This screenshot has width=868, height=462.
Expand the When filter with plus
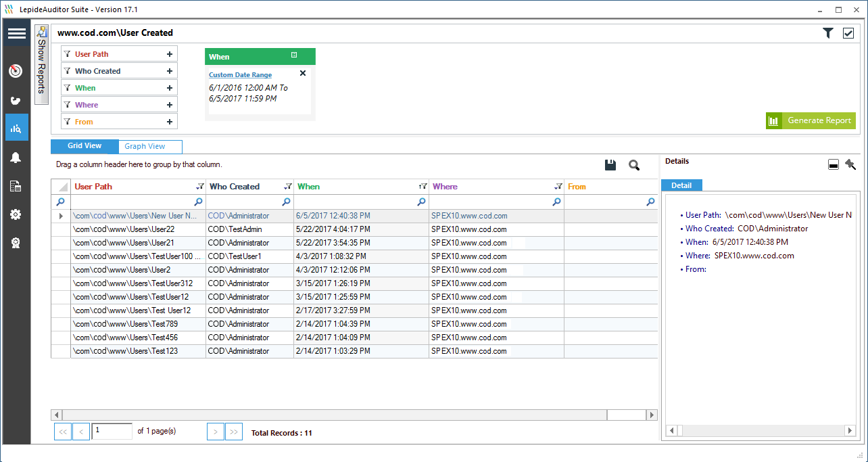tap(169, 88)
